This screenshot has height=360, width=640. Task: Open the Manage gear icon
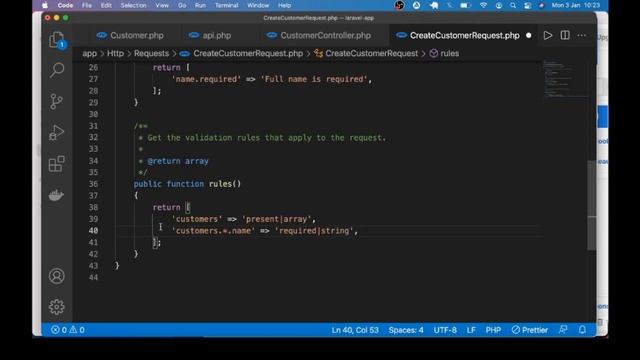coord(57,307)
